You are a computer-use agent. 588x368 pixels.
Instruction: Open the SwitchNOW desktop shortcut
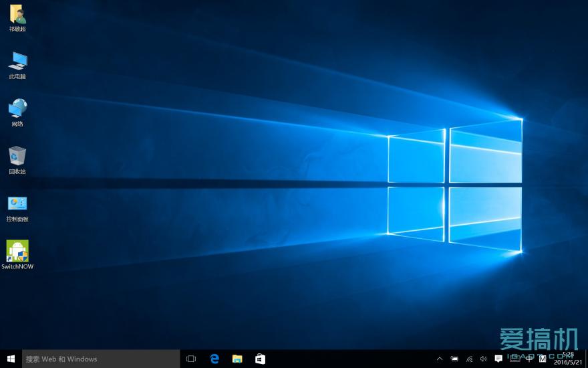pyautogui.click(x=17, y=252)
